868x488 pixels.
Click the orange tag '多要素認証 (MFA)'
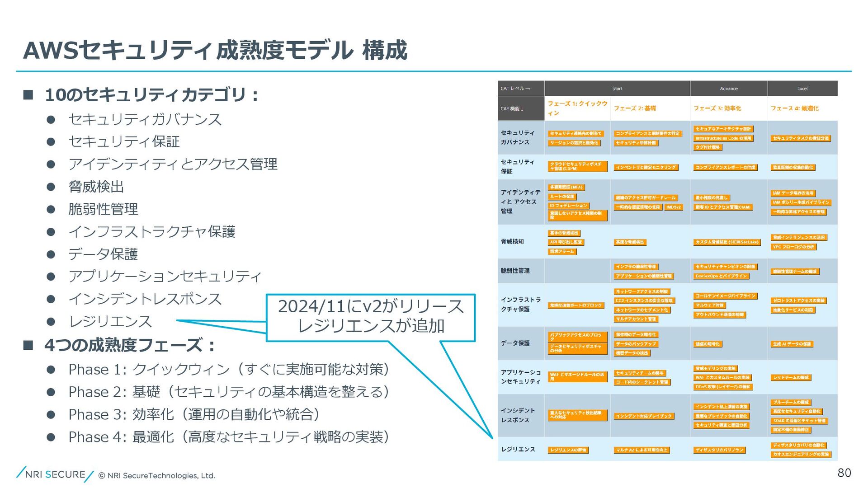[x=566, y=188]
